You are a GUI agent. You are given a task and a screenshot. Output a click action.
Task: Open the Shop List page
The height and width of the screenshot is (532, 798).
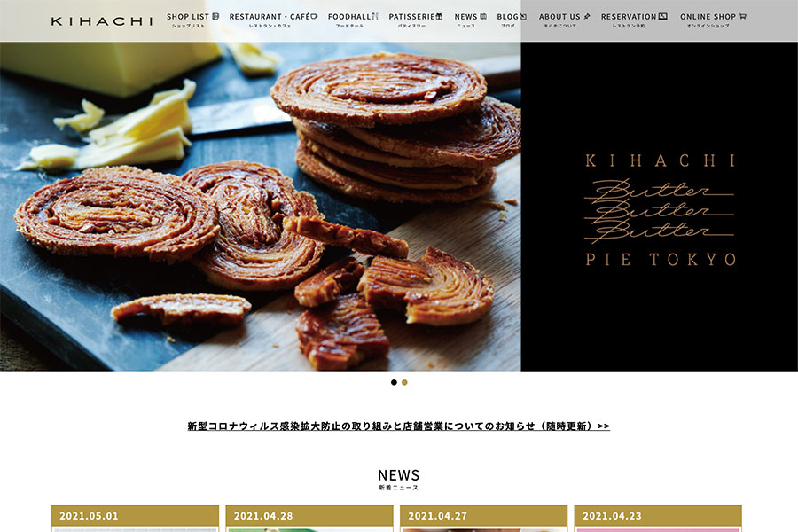coord(192,20)
